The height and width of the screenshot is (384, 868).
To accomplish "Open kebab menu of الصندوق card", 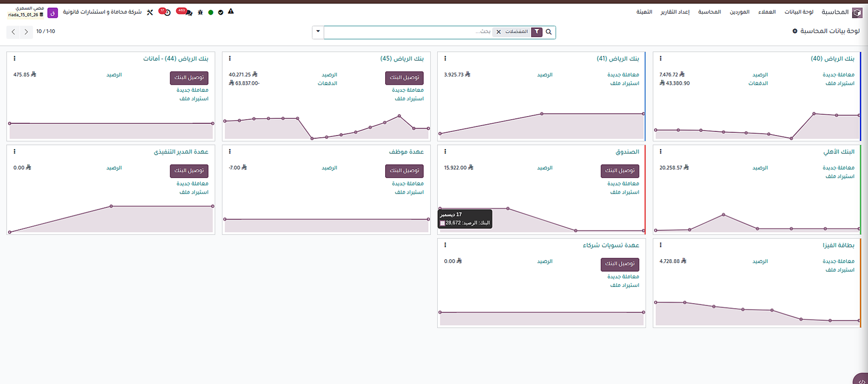I will (445, 152).
